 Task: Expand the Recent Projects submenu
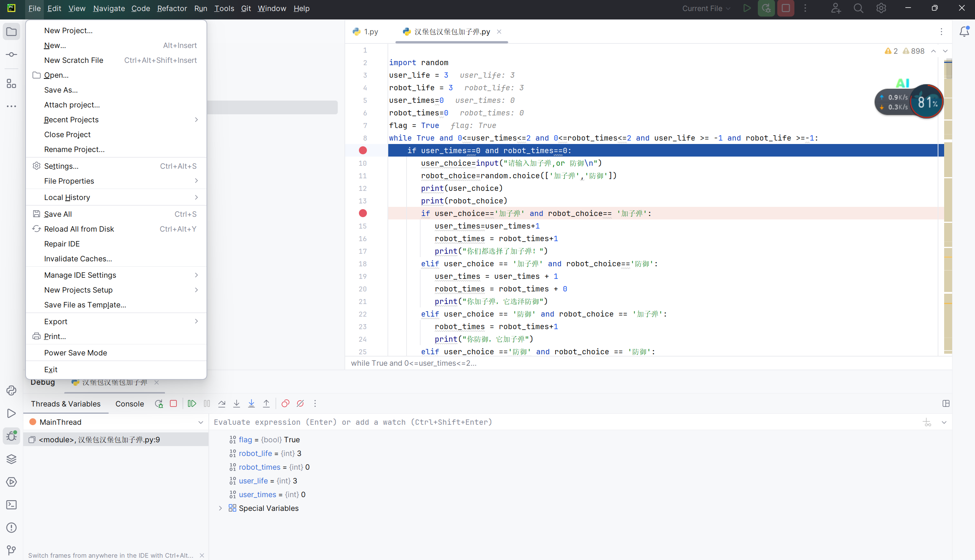pos(116,120)
